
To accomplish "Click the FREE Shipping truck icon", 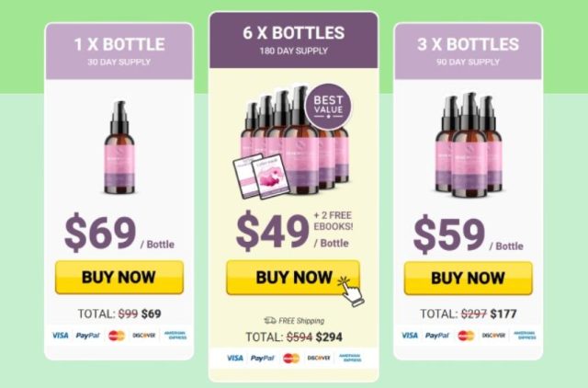I will (270, 320).
